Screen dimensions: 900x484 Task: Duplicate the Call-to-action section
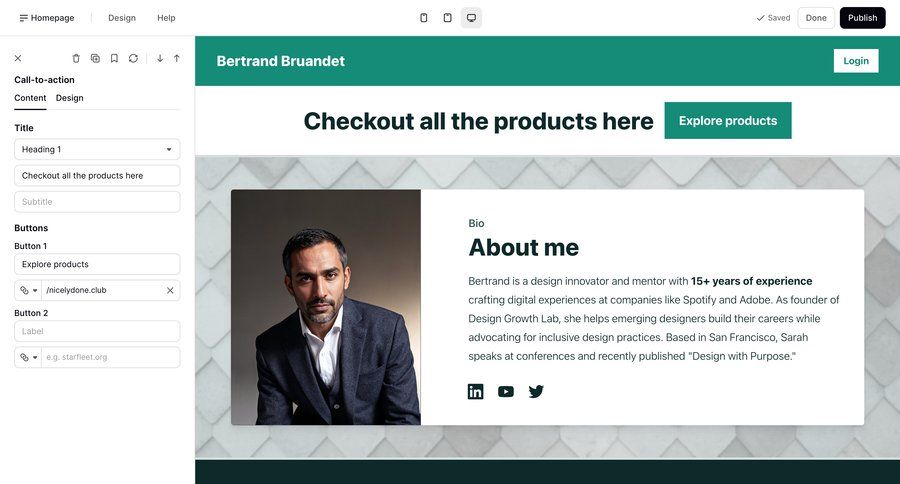[95, 59]
